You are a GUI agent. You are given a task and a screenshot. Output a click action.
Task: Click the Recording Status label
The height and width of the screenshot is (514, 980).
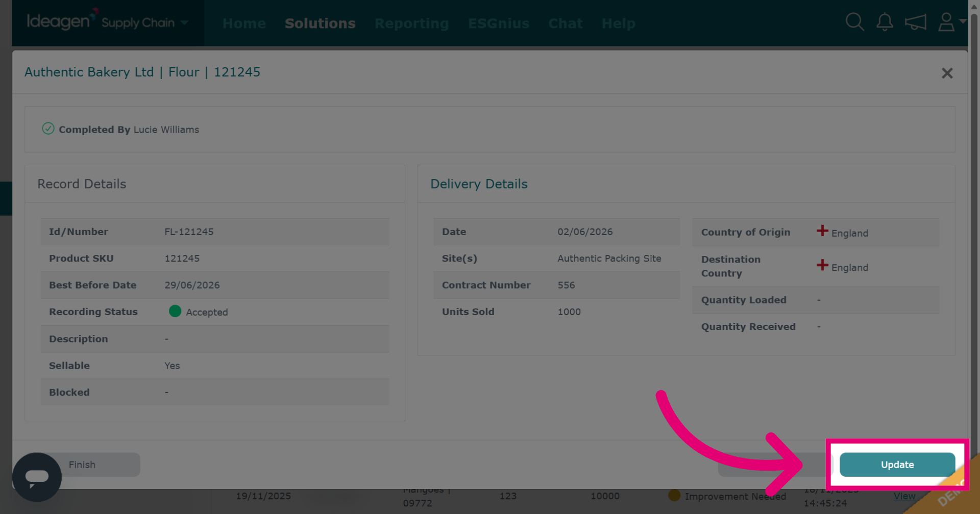click(x=93, y=312)
